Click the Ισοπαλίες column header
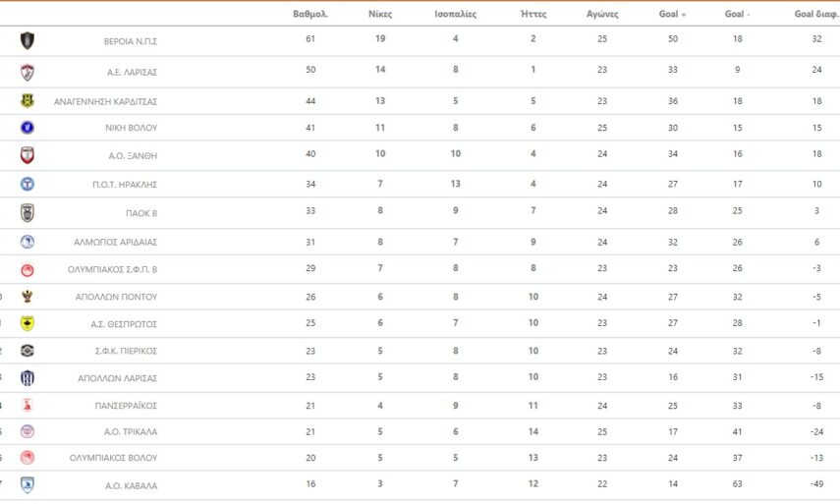This screenshot has height=504, width=840. (455, 15)
